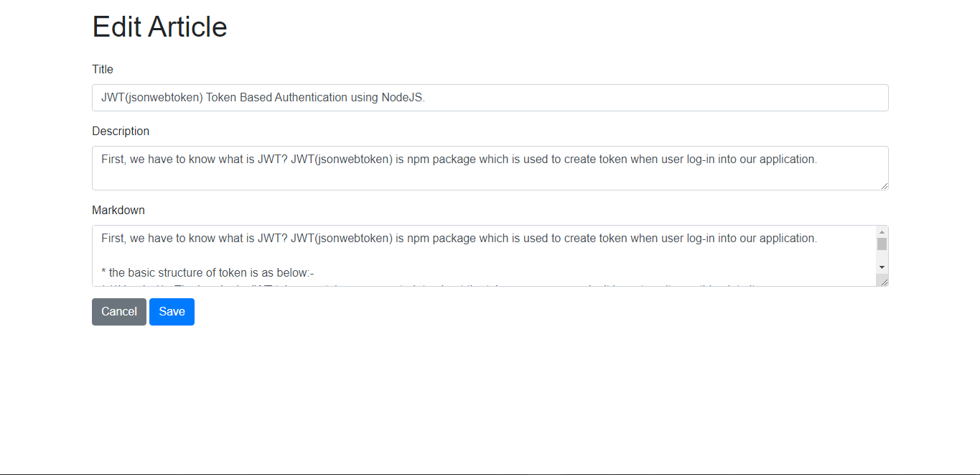Focus the Title input field
The width and height of the screenshot is (980, 475).
(x=490, y=98)
